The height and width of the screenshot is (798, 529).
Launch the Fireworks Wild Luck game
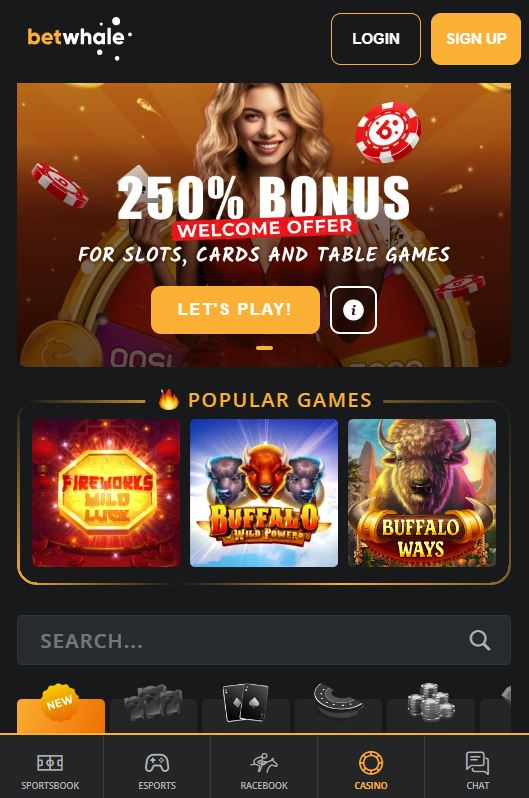[x=106, y=493]
